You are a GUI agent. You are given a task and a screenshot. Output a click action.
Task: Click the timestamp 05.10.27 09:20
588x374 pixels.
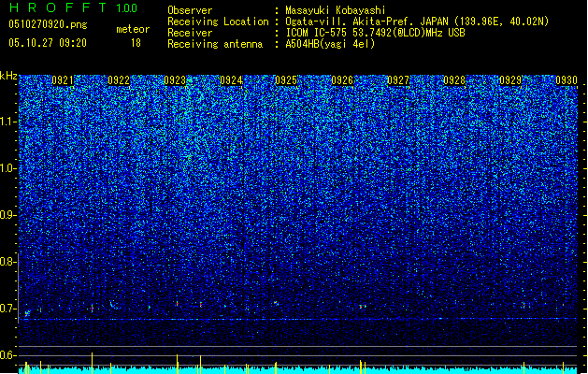pyautogui.click(x=48, y=43)
